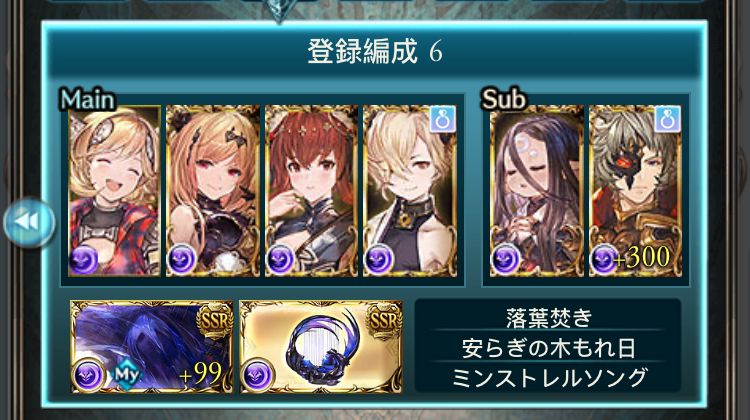Screen dimensions: 750x420
Task: Click dark element icon on second main character
Action: 182,260
